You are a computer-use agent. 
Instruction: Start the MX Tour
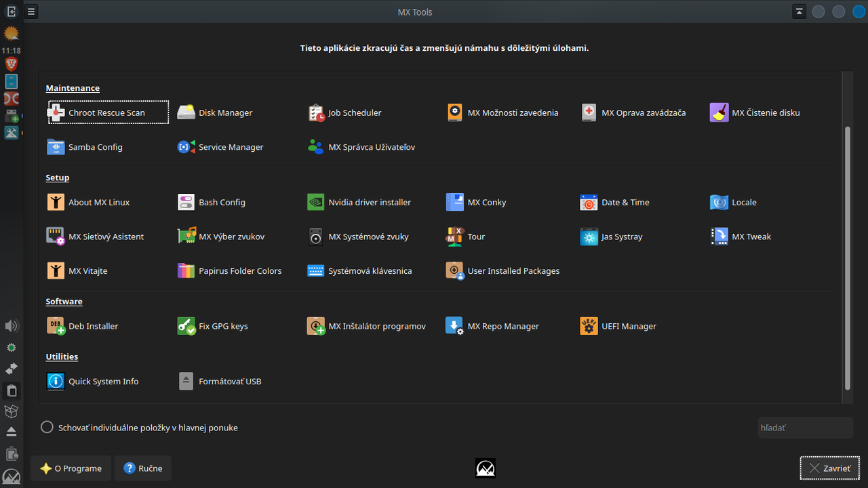pyautogui.click(x=466, y=237)
